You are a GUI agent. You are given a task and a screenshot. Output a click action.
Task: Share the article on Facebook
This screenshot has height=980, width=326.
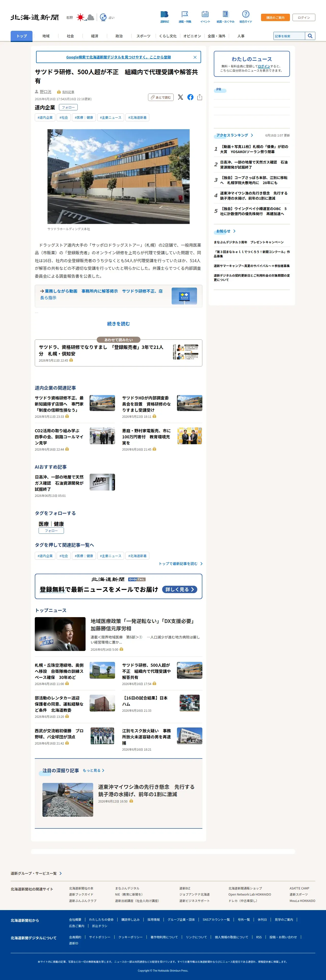click(190, 97)
